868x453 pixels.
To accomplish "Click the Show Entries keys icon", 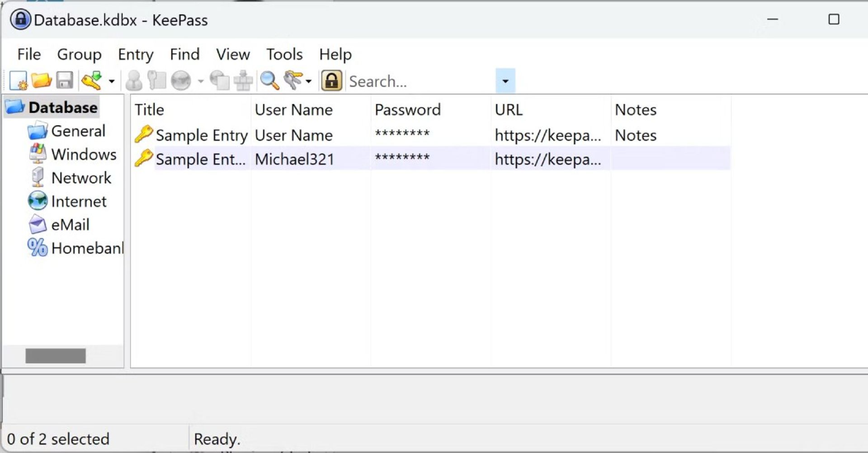I will tap(293, 81).
